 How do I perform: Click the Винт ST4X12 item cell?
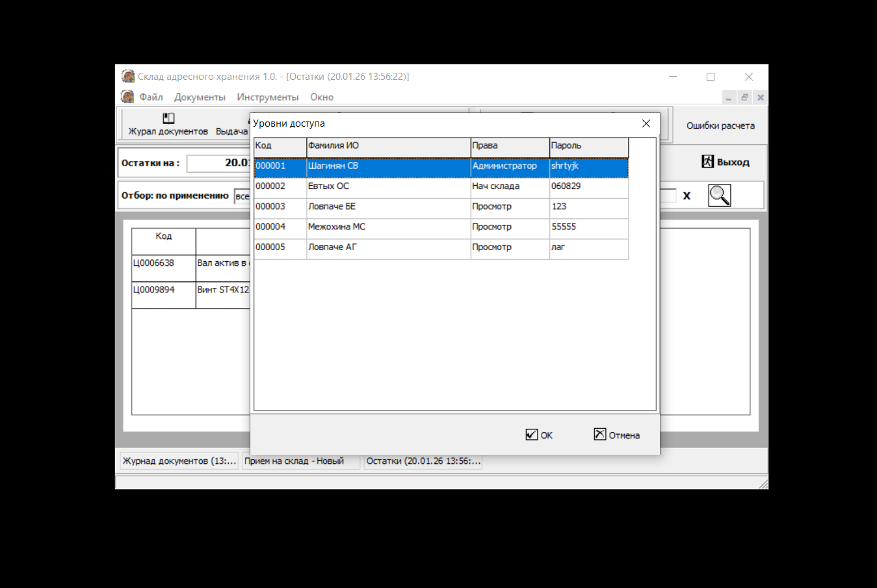click(223, 295)
